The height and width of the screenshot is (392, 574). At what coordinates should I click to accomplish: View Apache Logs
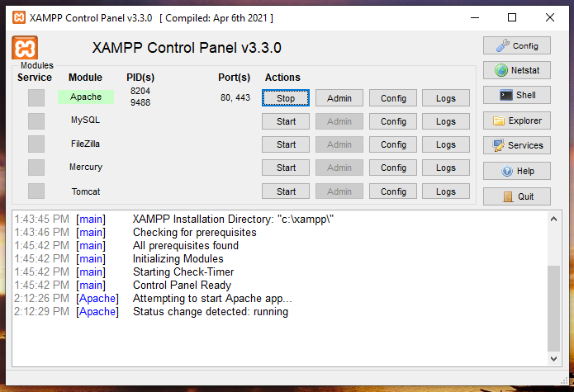click(445, 98)
